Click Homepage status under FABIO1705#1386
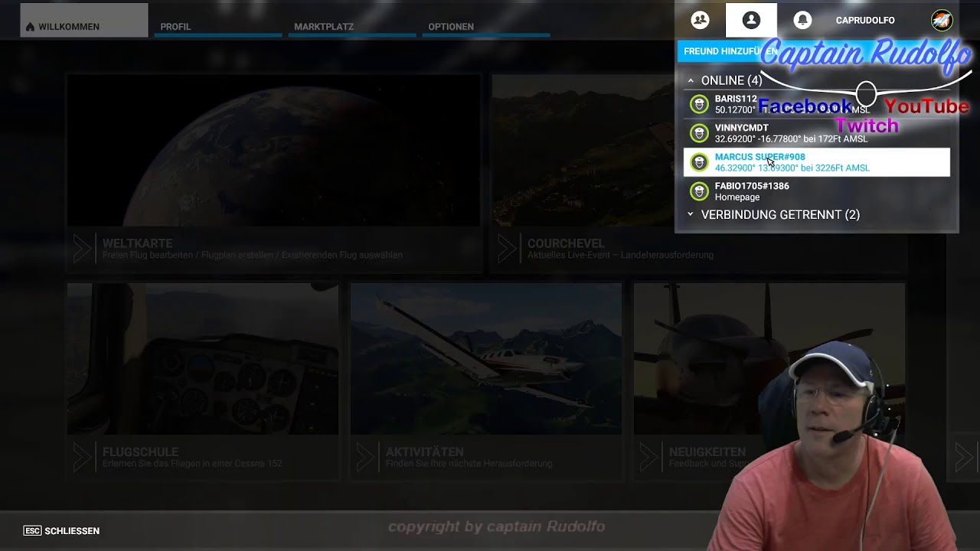This screenshot has width=980, height=551. click(737, 197)
